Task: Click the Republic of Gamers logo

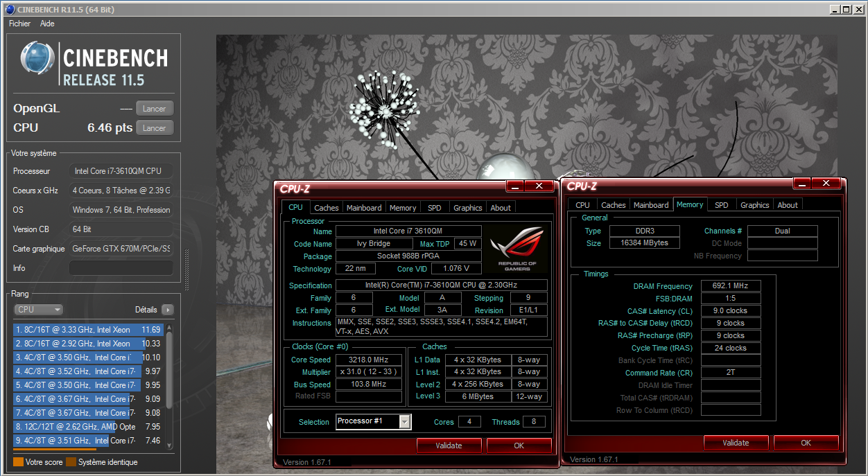Action: tap(517, 248)
